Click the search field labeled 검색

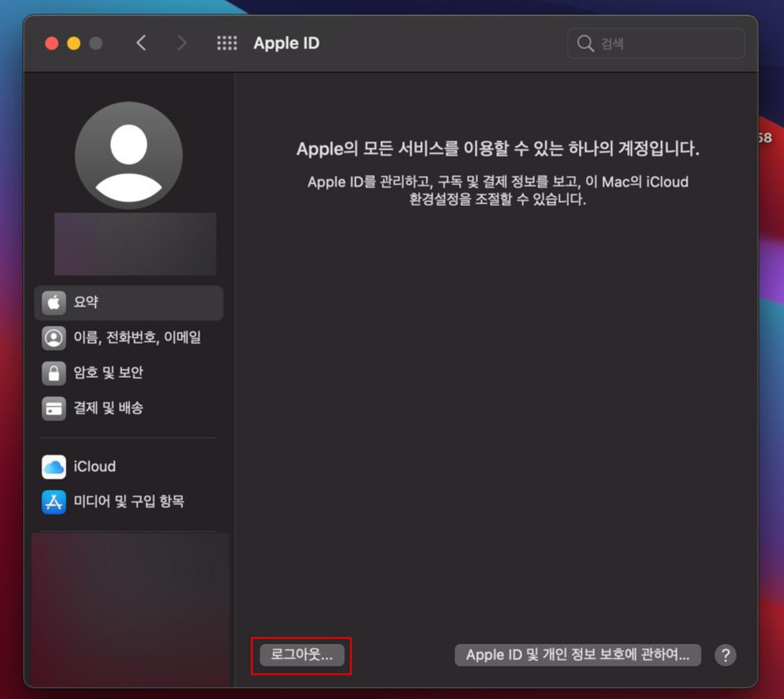coord(656,44)
